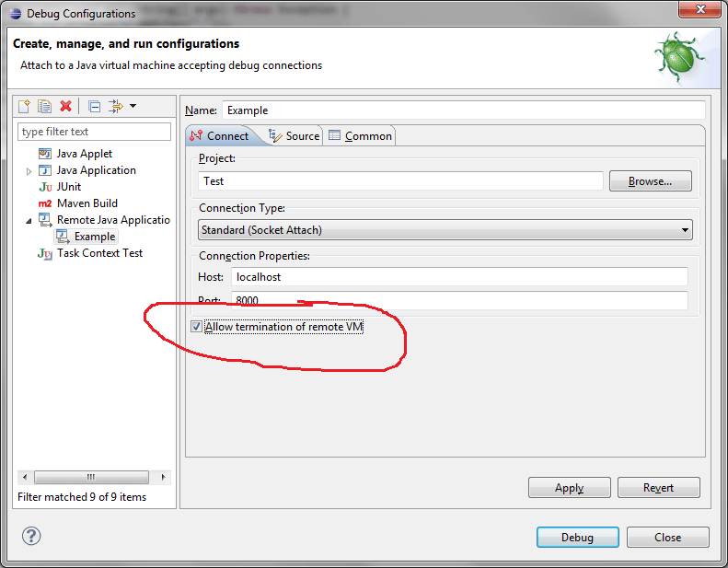Collapse the Remote Java Application node
Image resolution: width=728 pixels, height=568 pixels.
[29, 221]
